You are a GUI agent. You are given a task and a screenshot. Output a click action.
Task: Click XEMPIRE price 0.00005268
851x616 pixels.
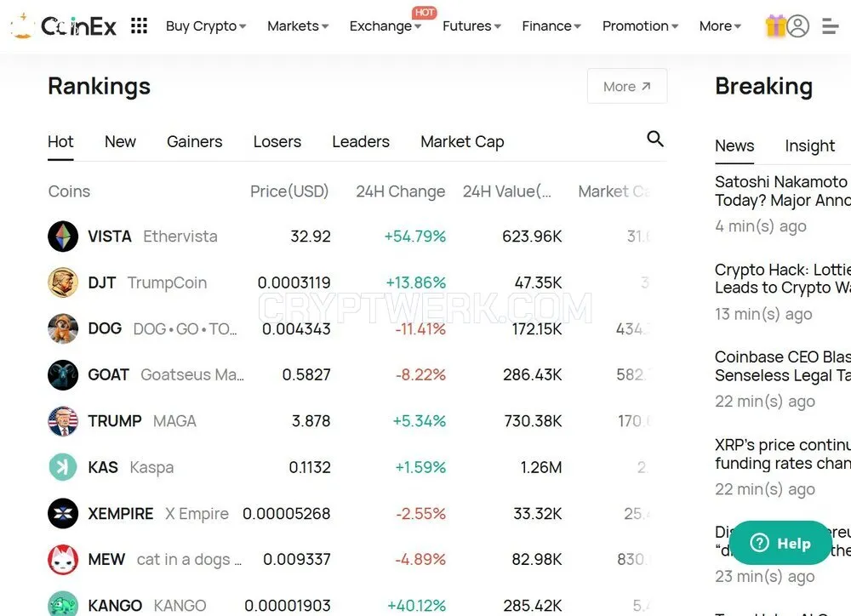287,513
